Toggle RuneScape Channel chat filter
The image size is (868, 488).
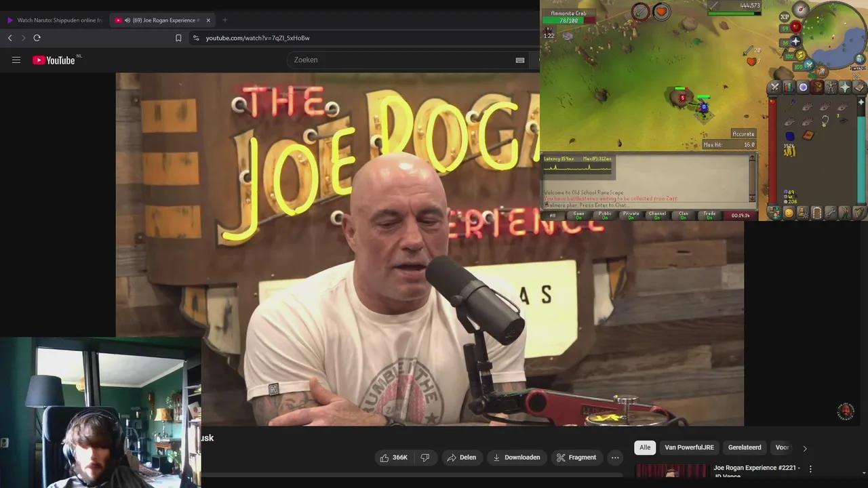[x=657, y=215]
